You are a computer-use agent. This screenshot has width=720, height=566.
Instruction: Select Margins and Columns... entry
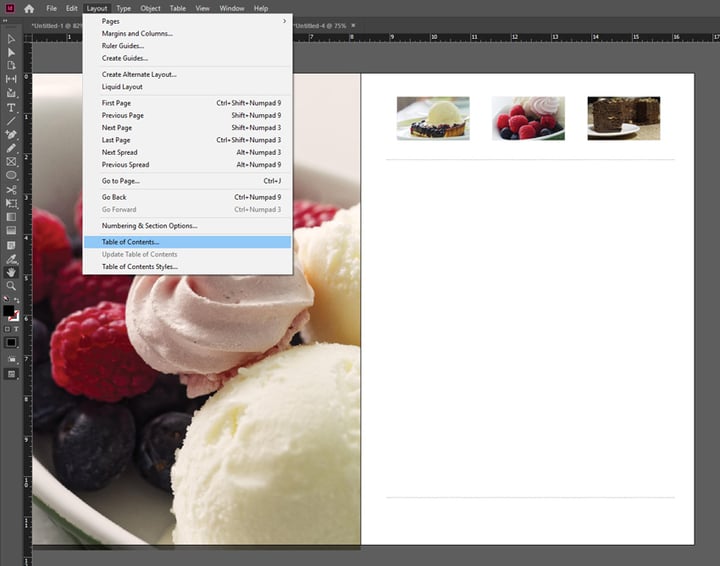pyautogui.click(x=187, y=34)
